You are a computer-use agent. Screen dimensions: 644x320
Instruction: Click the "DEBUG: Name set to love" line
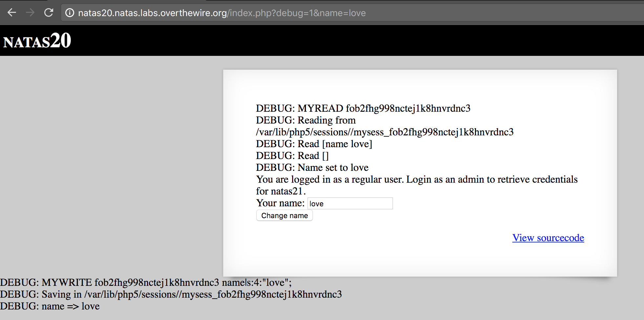pos(312,168)
